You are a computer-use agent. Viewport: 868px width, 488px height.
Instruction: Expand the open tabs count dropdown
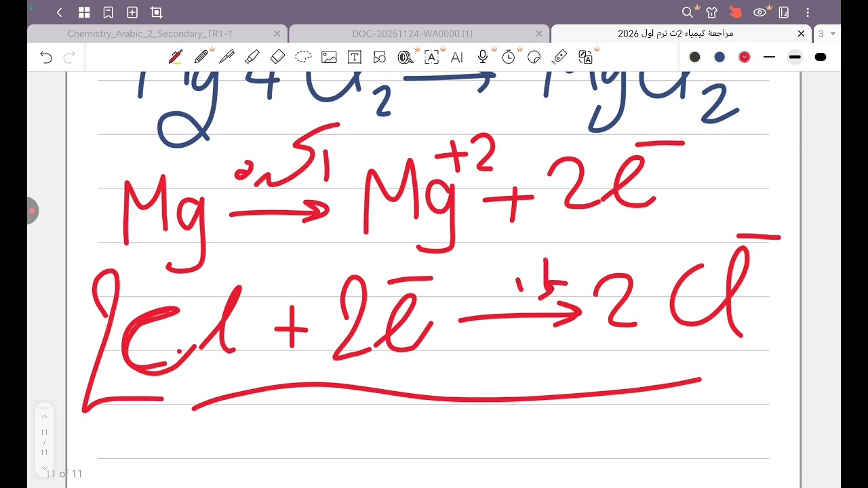827,34
